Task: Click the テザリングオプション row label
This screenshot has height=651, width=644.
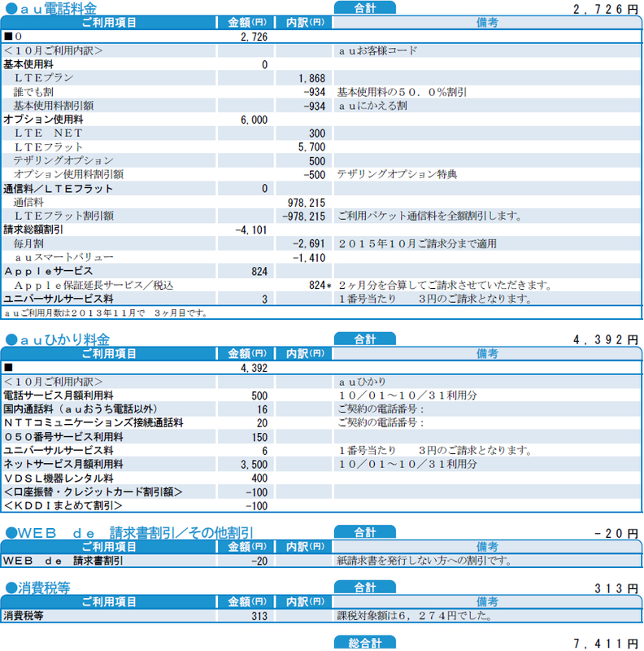Action: 63,160
